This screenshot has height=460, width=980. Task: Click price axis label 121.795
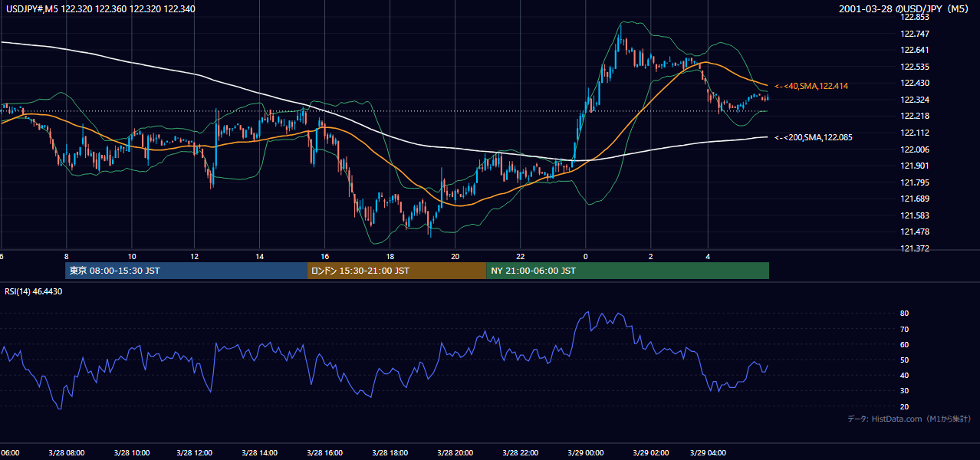916,182
